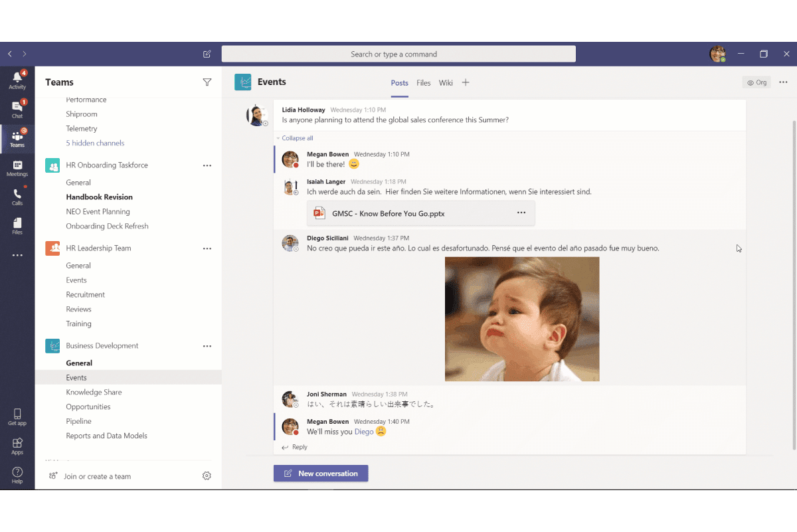797x532 pixels.
Task: Open Meetings calendar icon
Action: (x=17, y=168)
